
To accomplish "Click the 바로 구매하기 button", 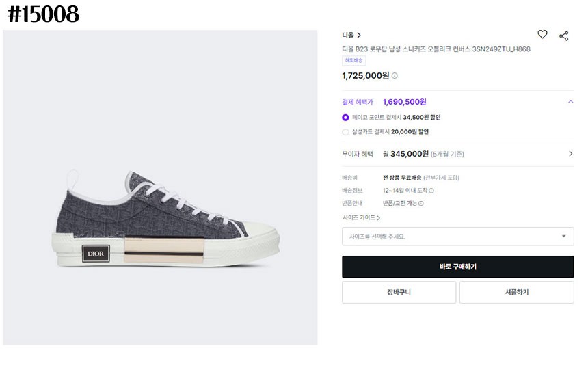I will coord(457,267).
